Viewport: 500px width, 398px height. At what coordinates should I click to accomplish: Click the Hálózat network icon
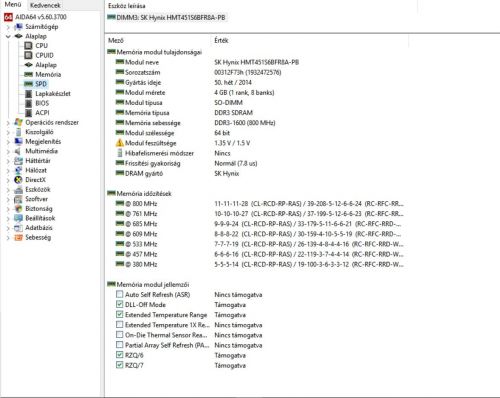pyautogui.click(x=18, y=170)
